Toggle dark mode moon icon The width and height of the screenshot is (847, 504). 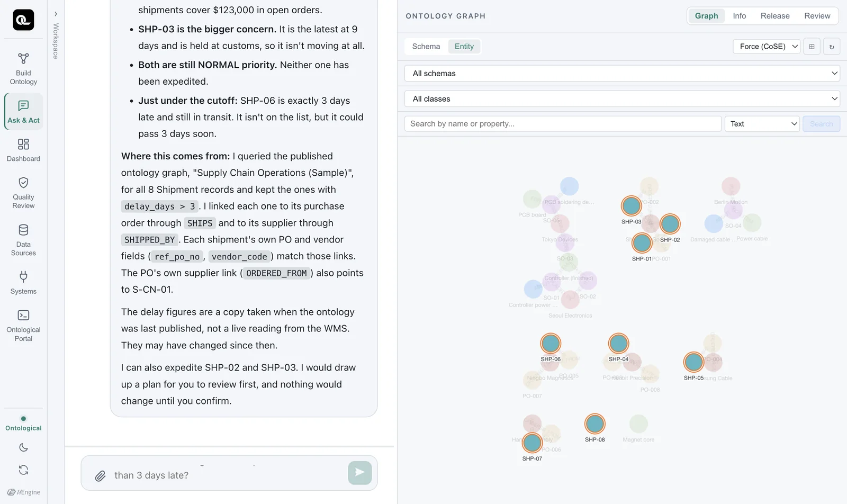[23, 447]
